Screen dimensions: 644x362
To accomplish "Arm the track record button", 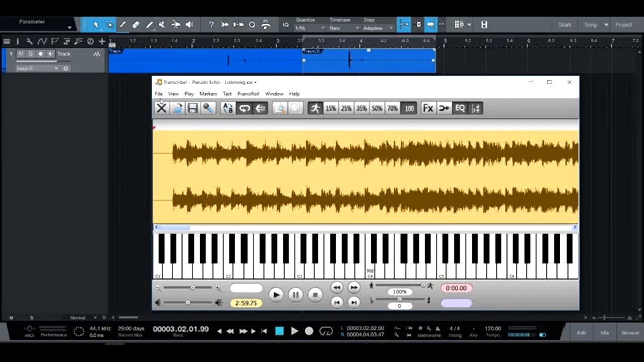I will (41, 54).
